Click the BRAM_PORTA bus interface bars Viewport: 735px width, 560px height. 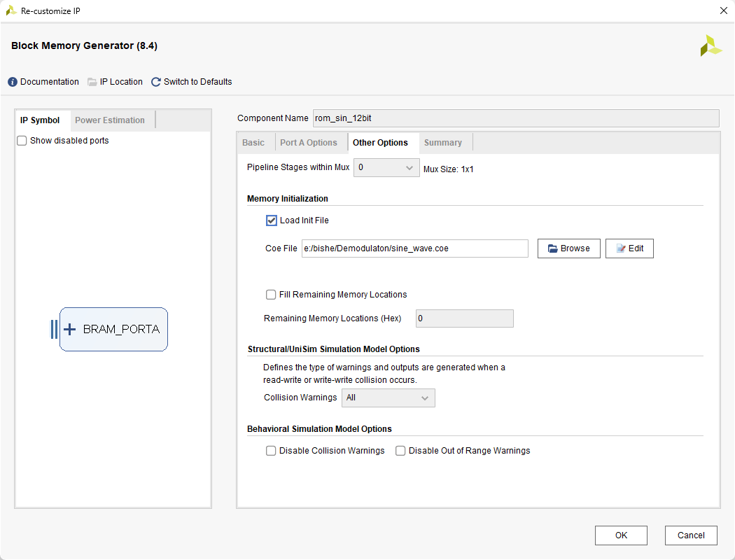pyautogui.click(x=54, y=330)
